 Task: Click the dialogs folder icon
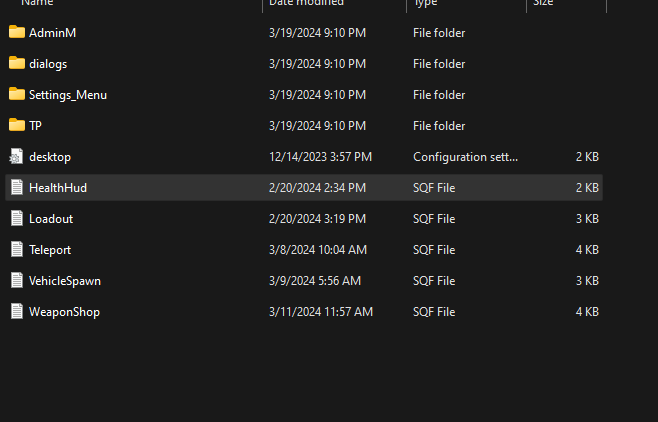coord(17,63)
